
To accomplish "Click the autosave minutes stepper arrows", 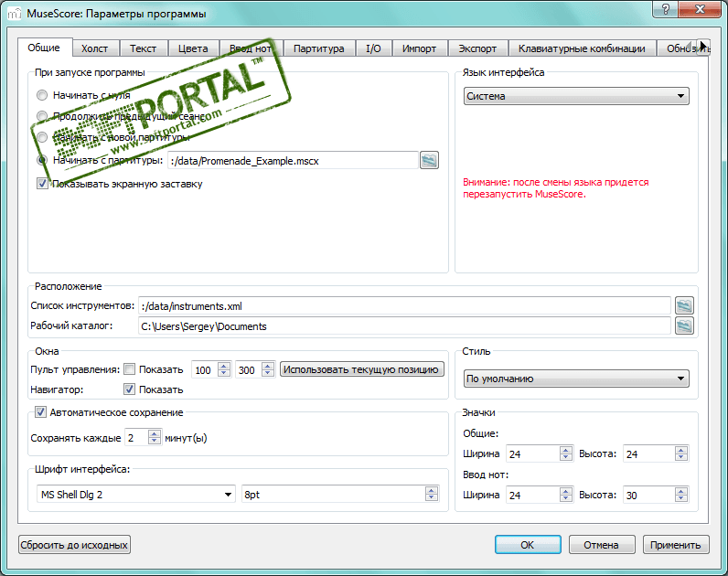I will click(155, 438).
